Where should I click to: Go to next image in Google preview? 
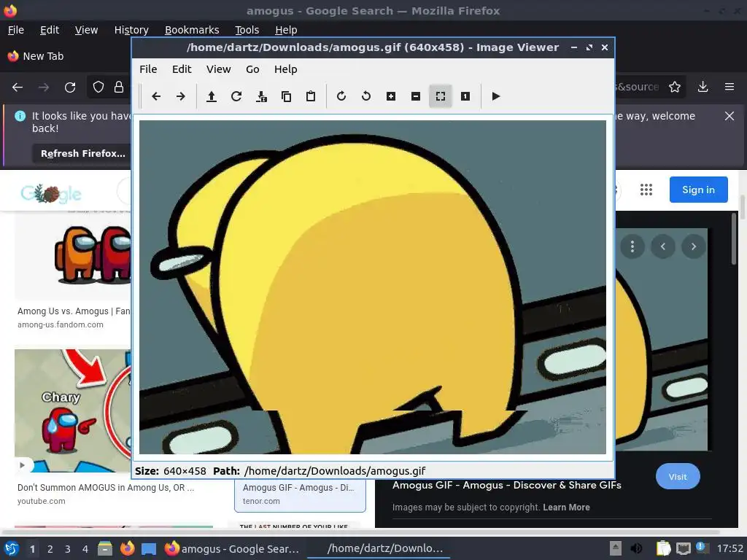(x=693, y=246)
